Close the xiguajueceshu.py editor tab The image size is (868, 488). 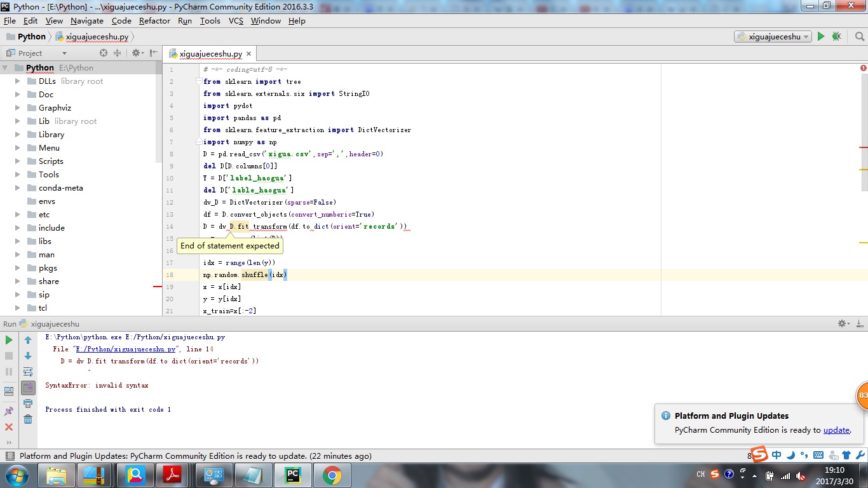(249, 54)
